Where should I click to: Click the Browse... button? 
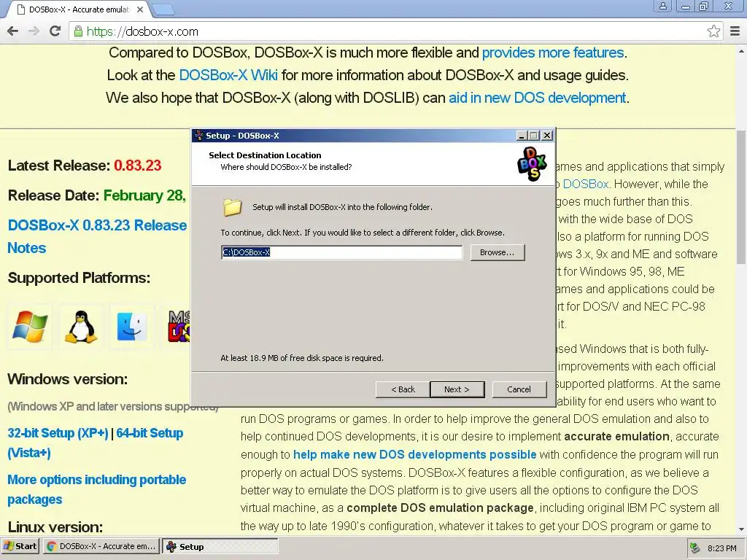pos(498,252)
